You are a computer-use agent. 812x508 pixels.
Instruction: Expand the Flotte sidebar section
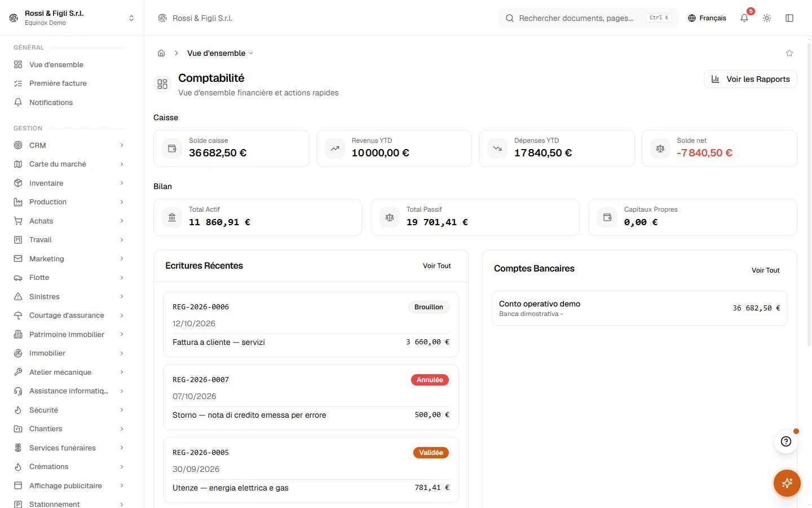coord(69,278)
